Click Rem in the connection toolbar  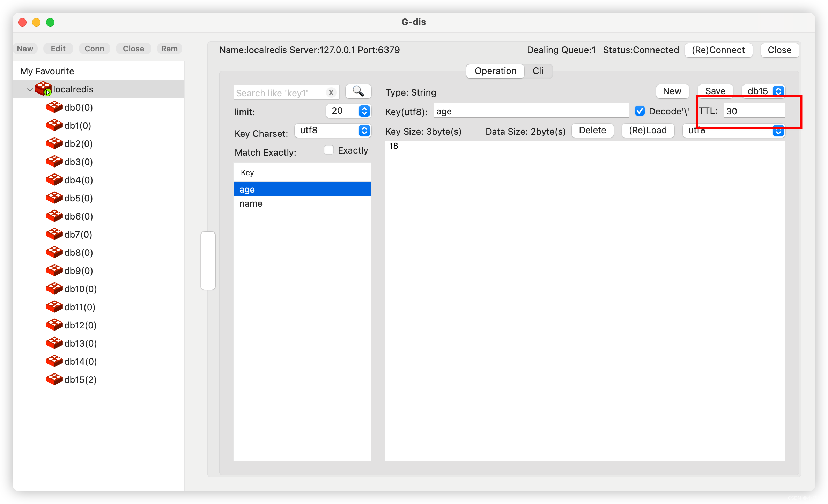pos(169,49)
